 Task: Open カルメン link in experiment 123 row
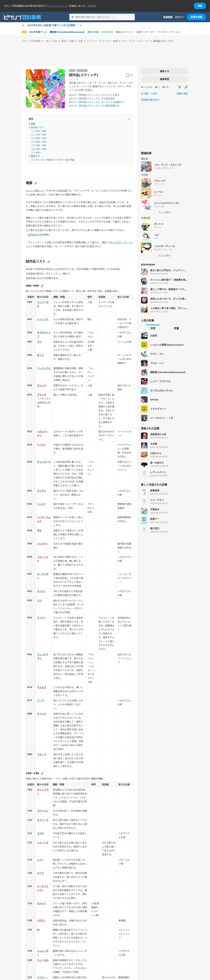tap(42, 903)
